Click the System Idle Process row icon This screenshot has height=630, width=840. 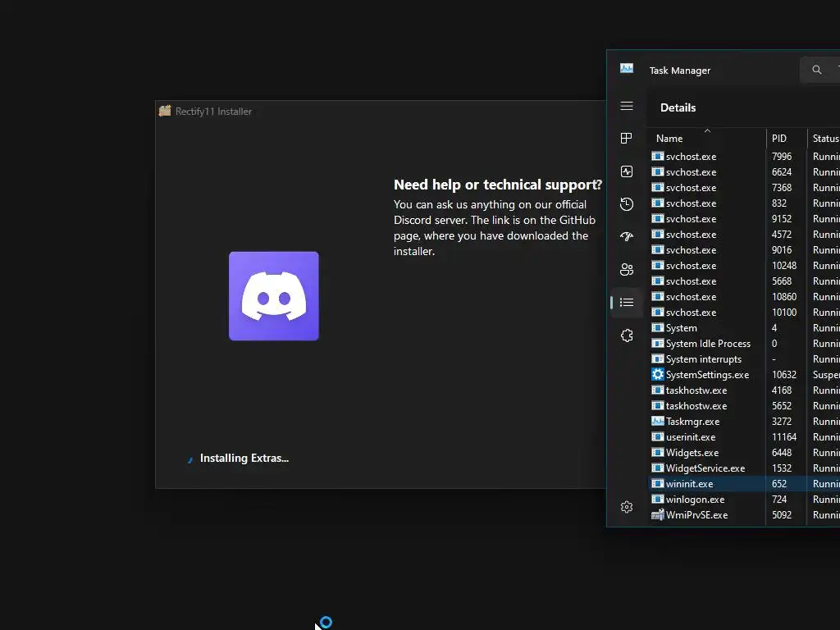(x=657, y=344)
